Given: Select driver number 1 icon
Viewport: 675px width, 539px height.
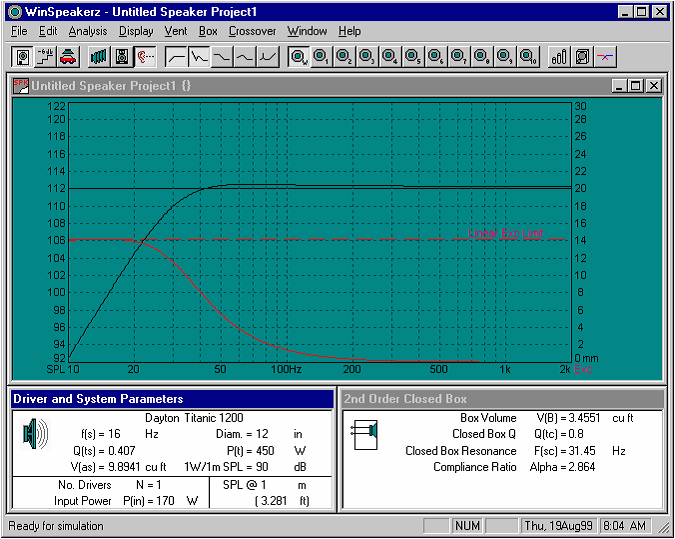Looking at the screenshot, I should pos(321,56).
